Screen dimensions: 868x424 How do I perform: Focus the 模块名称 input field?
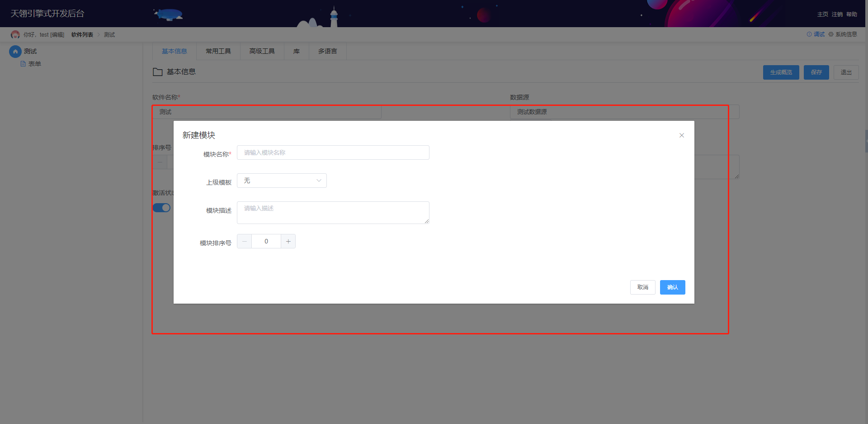coord(333,152)
